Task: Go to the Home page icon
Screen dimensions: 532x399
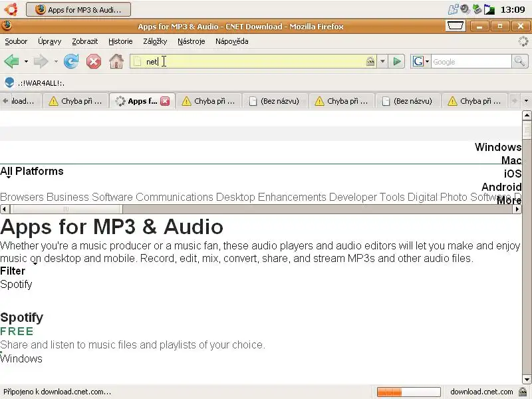Action: click(116, 61)
